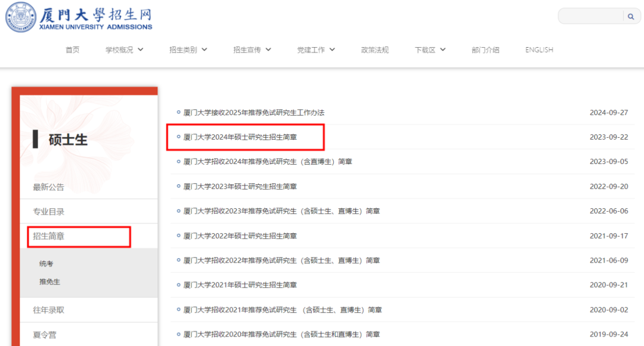Expand the 招生宣传 dropdown menu

[x=252, y=50]
